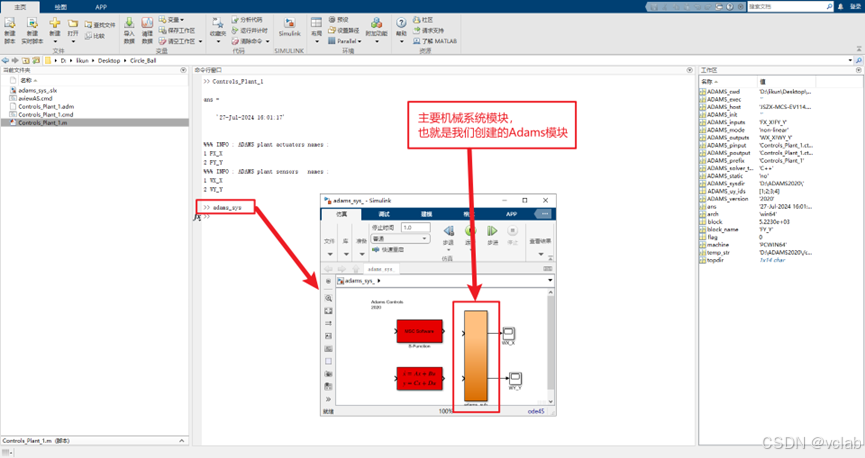Viewport: 865px width, 458px height.
Task: Toggle the explorer bar icon in Simulink palette
Action: 328,281
